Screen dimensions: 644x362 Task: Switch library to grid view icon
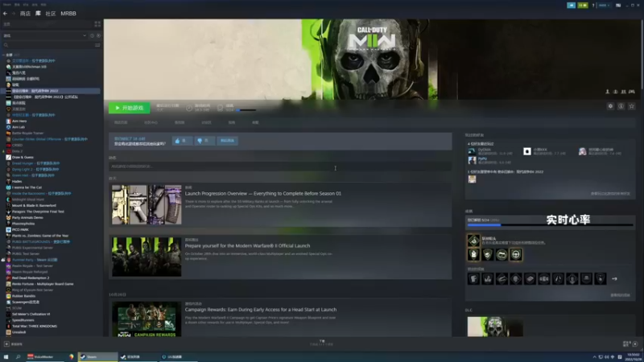tap(97, 24)
